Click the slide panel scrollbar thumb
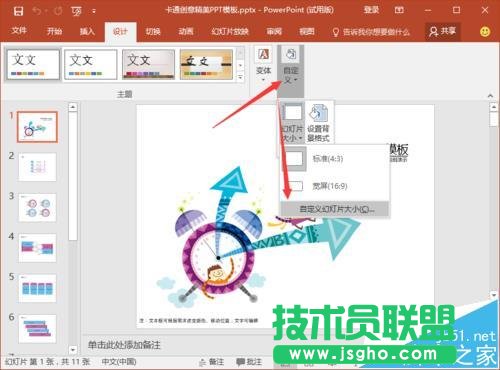The width and height of the screenshot is (500, 370). point(73,176)
